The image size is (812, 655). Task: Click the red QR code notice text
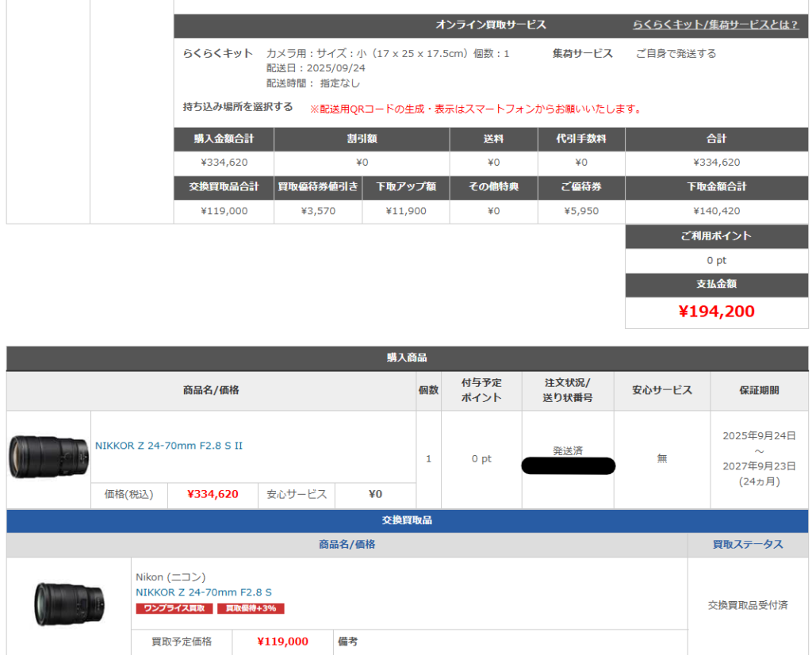click(475, 109)
